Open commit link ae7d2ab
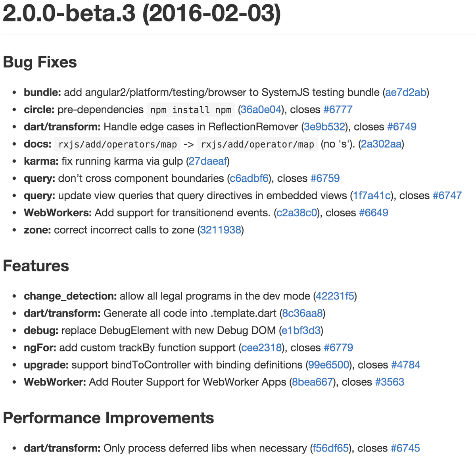This screenshot has width=476, height=459. point(406,92)
